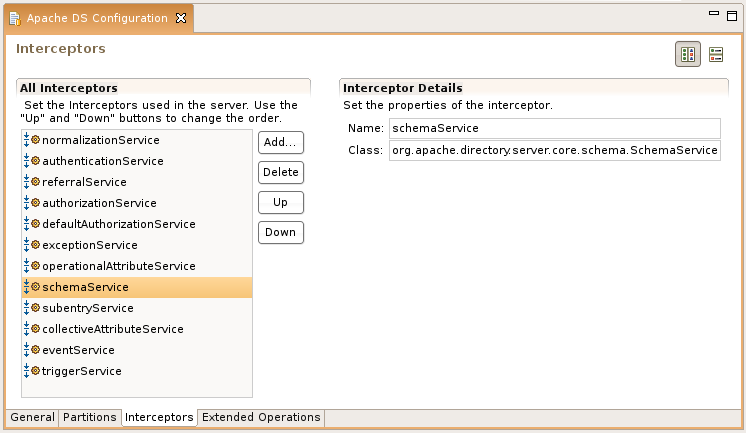The height and width of the screenshot is (433, 746).
Task: Open the Extended Operations tab
Action: [x=261, y=417]
